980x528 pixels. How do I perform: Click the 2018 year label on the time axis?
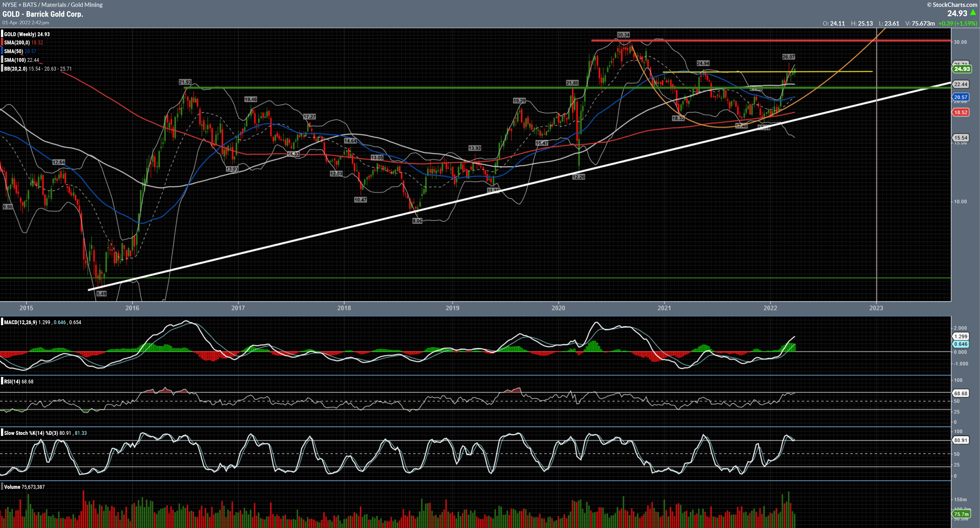[344, 308]
